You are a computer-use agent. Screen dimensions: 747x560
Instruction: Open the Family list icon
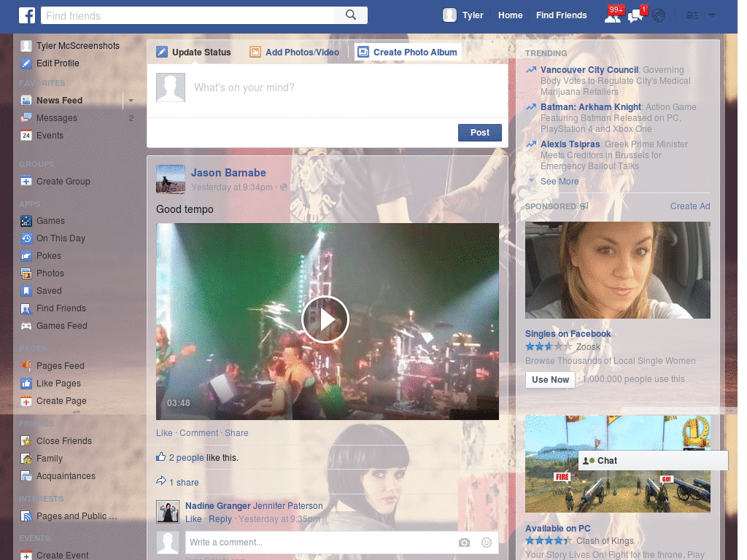(26, 459)
